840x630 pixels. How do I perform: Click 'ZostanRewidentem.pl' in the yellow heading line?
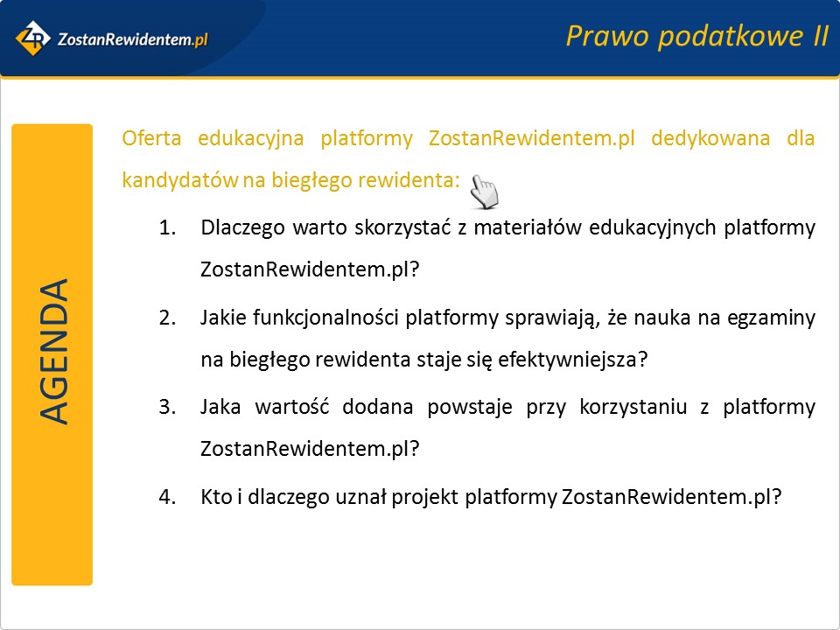pos(531,139)
